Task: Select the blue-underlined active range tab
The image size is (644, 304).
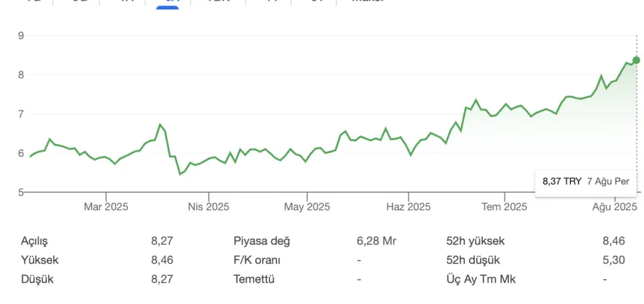Action: [x=168, y=3]
